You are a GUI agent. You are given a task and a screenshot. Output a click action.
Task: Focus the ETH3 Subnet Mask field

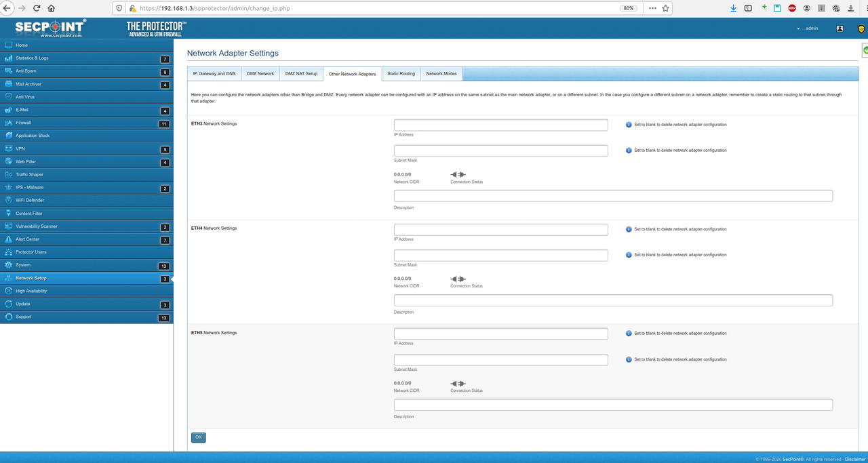click(500, 150)
